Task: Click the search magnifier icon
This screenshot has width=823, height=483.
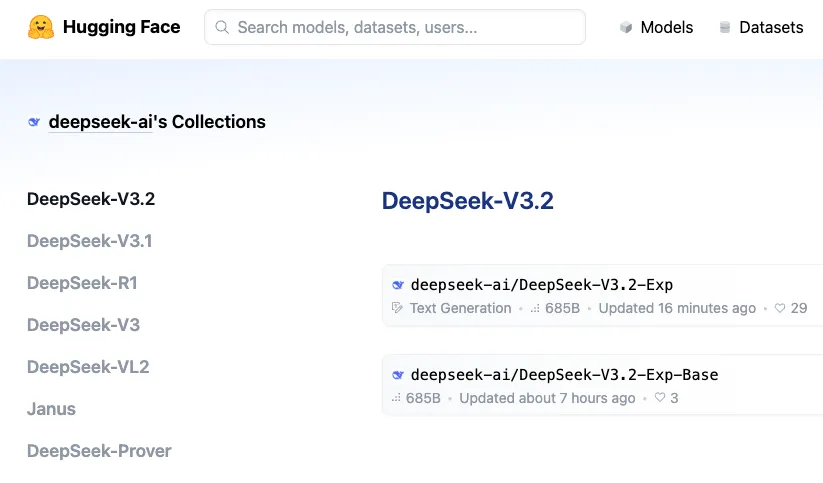Action: 222,28
